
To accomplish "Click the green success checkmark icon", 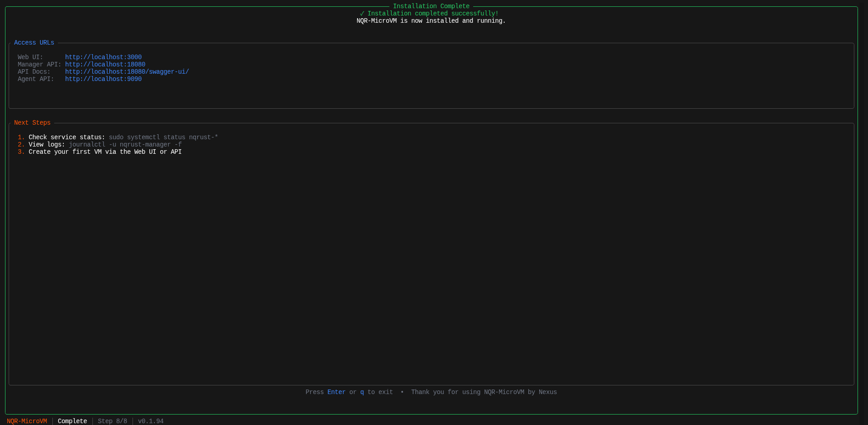I will pos(362,14).
